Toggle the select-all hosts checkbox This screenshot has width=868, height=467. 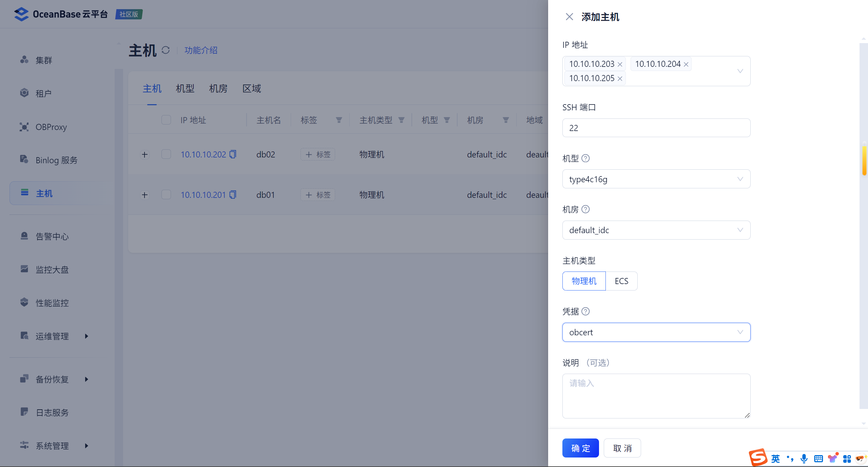166,120
